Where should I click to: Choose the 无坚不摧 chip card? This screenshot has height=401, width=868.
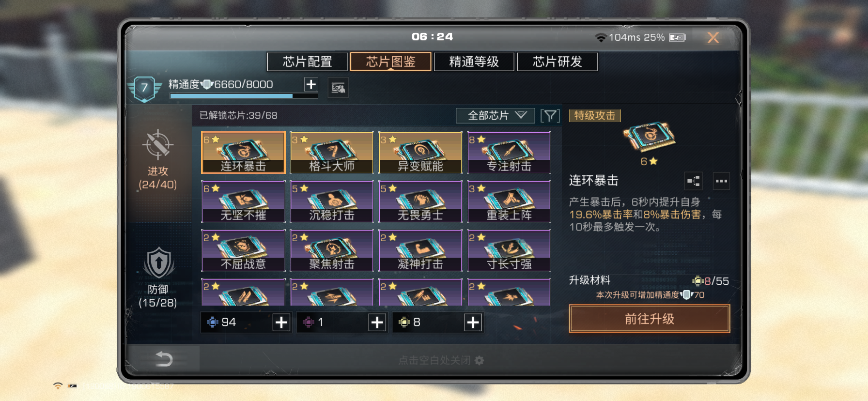click(243, 201)
